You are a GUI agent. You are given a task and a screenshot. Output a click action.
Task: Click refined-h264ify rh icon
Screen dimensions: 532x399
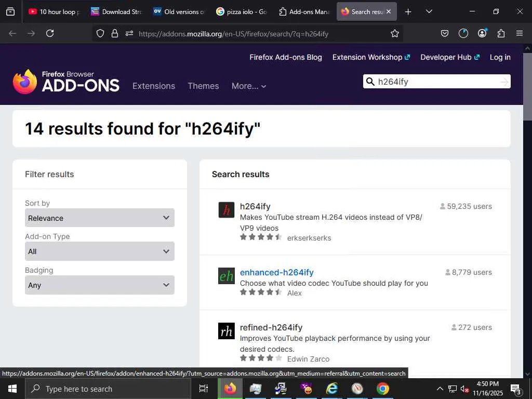pos(227,331)
